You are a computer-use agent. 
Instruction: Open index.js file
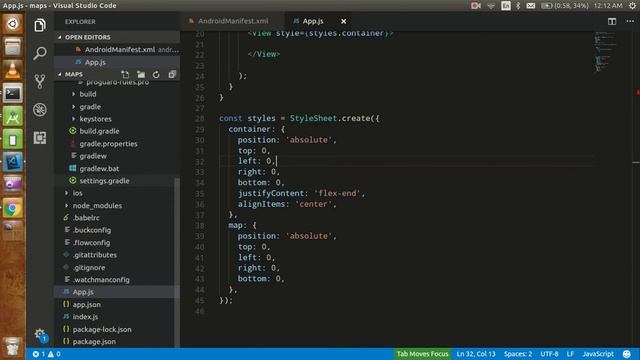point(85,317)
